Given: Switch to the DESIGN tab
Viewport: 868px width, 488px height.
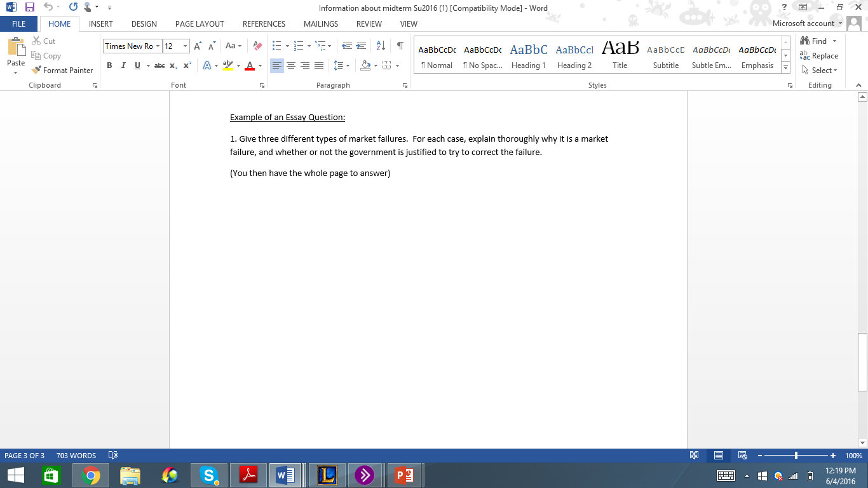Looking at the screenshot, I should coord(144,24).
